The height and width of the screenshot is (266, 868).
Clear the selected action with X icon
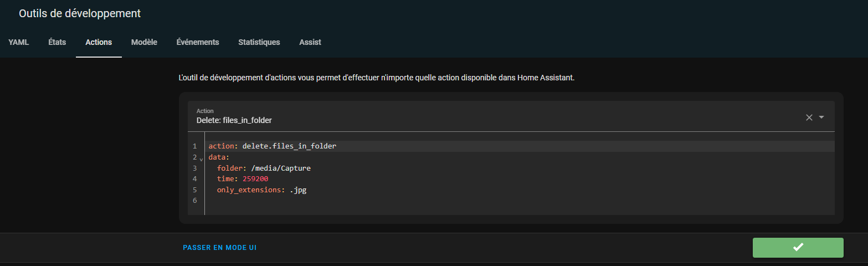tap(809, 117)
